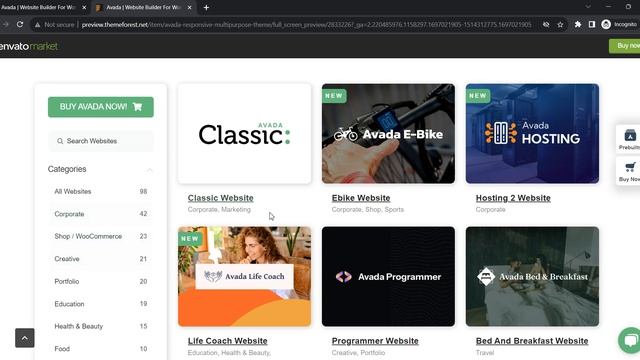Click the Hosting 2 Website link

click(x=513, y=198)
